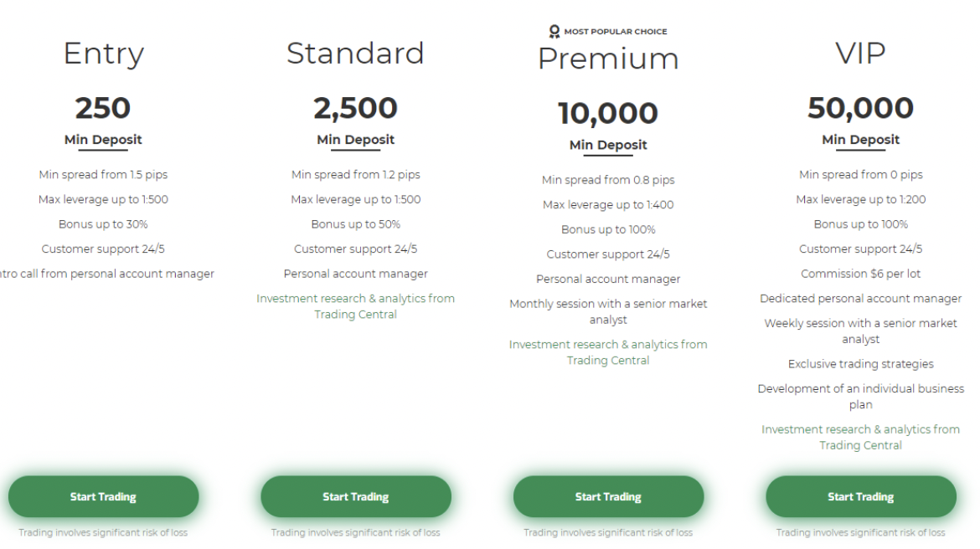Click the 10,000 min deposit amount
The width and height of the screenshot is (980, 549).
(608, 113)
